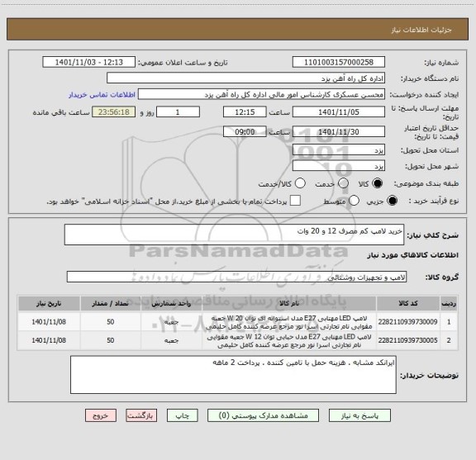This screenshot has height=460, width=476.
Task: Click the request creator field محسن عسکری
Action: 261,94
